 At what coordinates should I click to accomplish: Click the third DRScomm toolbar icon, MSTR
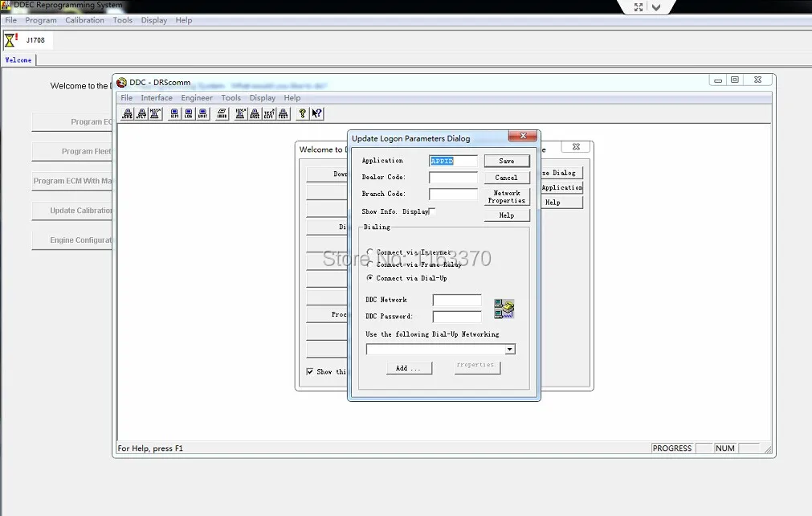point(155,114)
